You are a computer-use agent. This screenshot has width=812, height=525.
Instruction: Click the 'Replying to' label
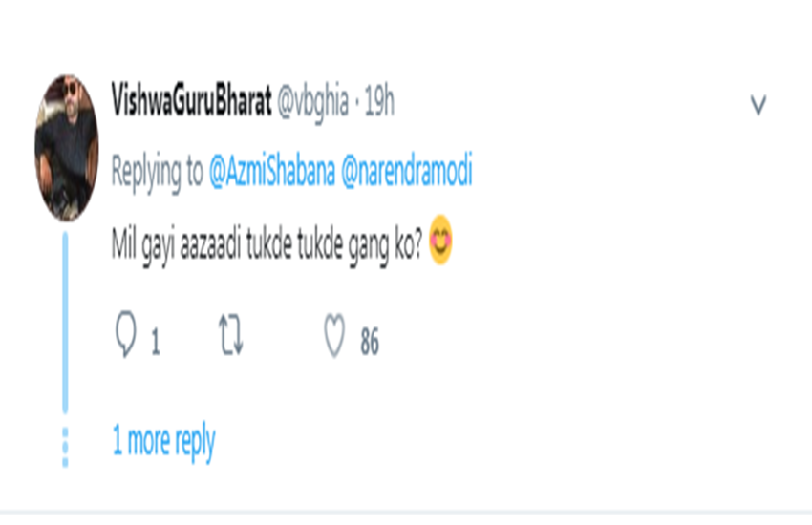[x=157, y=173]
